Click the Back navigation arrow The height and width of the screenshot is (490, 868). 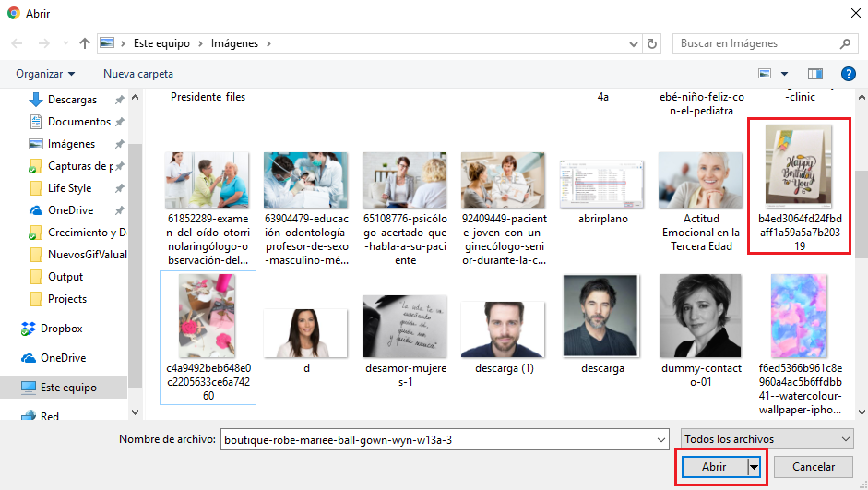tap(17, 43)
